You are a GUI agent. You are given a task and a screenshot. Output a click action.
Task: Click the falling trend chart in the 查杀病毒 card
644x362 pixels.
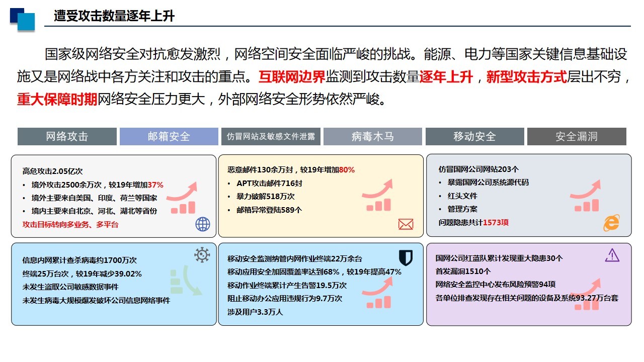coord(185,280)
